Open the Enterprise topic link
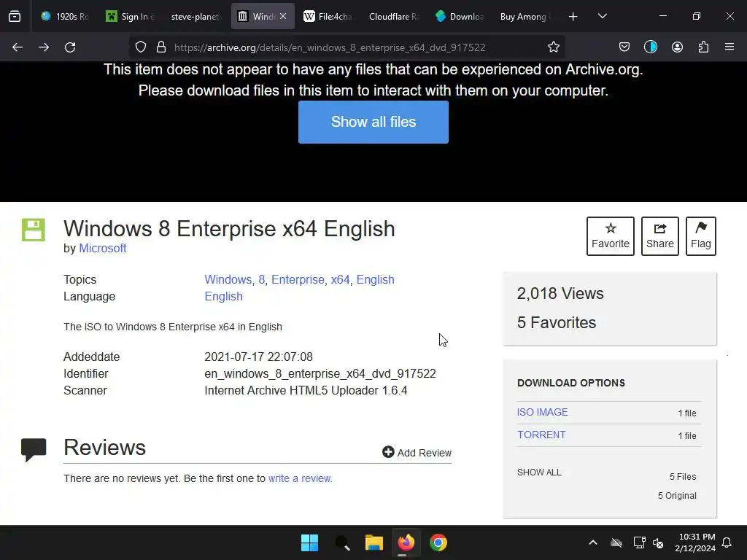This screenshot has height=560, width=747. [x=298, y=279]
